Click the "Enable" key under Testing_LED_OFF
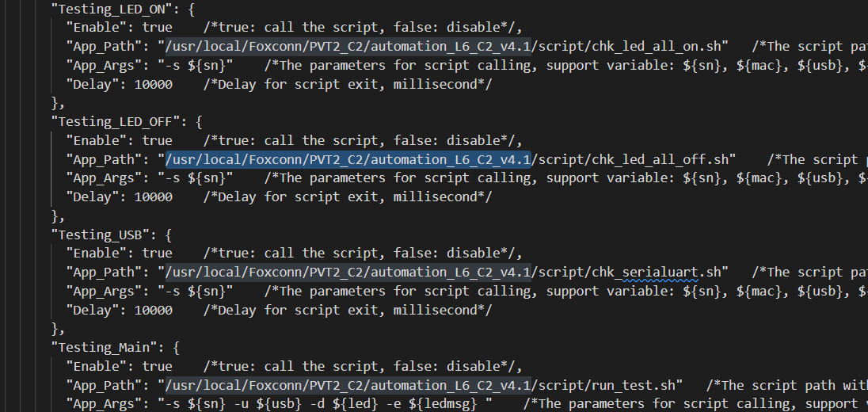The image size is (868, 412). 97,140
